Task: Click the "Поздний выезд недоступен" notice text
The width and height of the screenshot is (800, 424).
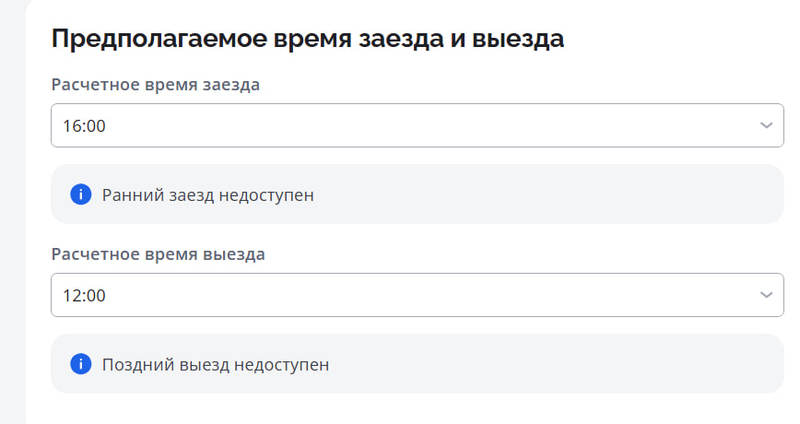Action: pos(215,365)
